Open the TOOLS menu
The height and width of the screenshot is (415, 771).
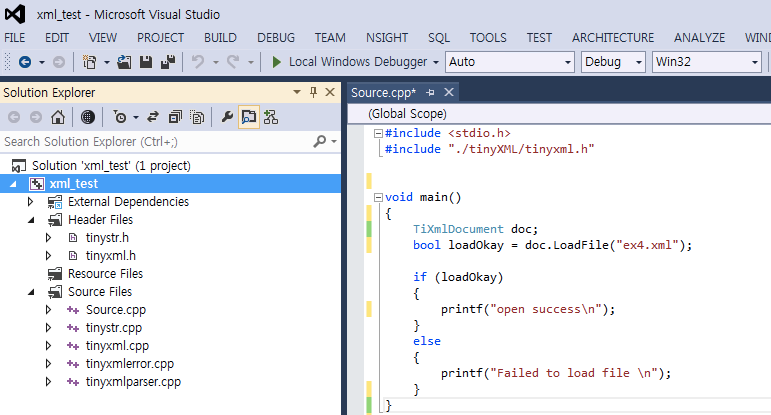point(488,38)
